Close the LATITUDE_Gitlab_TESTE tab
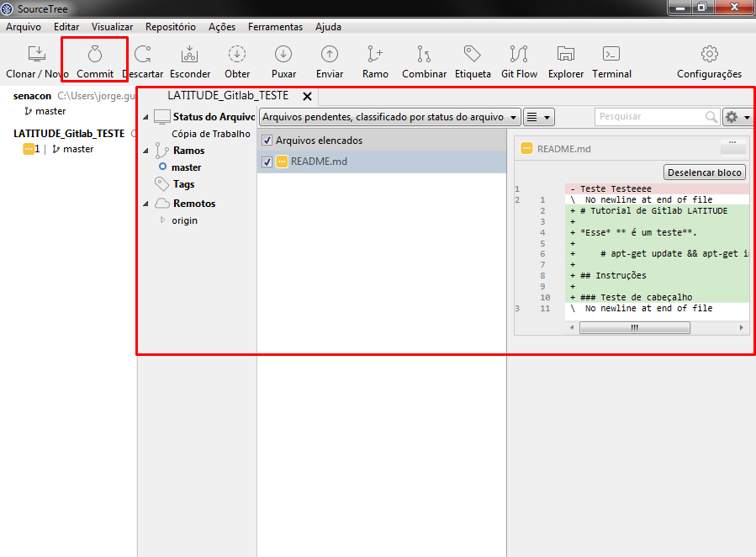Screen dimensions: 756x557 pyautogui.click(x=307, y=96)
